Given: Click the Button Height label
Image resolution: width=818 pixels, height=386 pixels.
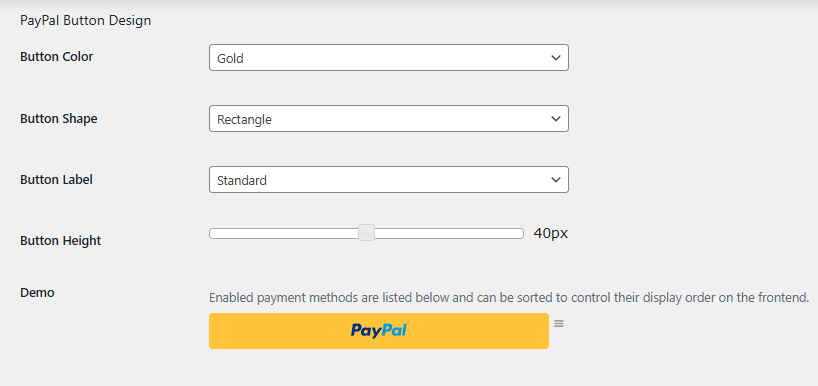Looking at the screenshot, I should pos(61,240).
